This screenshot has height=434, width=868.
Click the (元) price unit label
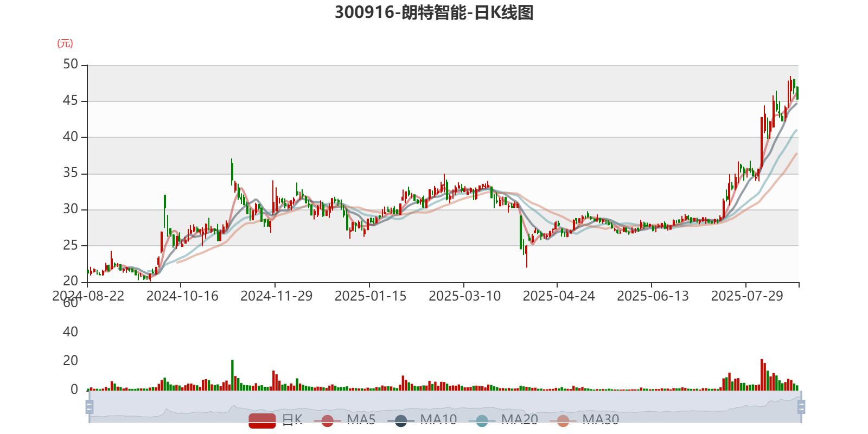tap(65, 43)
